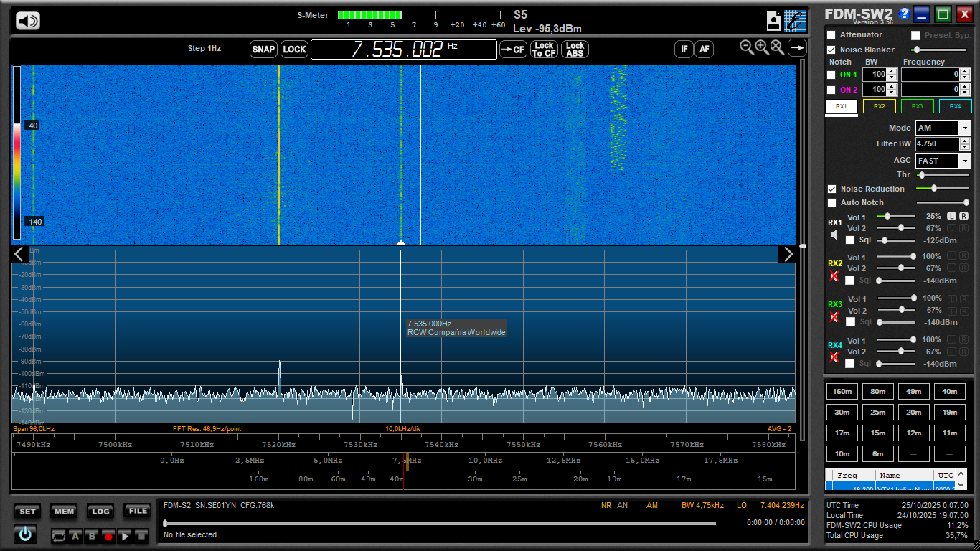This screenshot has width=980, height=551.
Task: Unmute RX3 speaker icon
Action: (x=834, y=317)
